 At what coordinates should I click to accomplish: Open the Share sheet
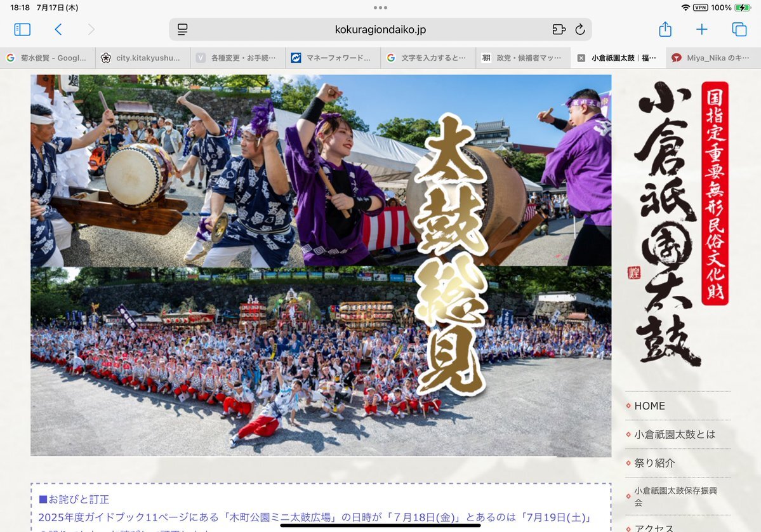(665, 29)
